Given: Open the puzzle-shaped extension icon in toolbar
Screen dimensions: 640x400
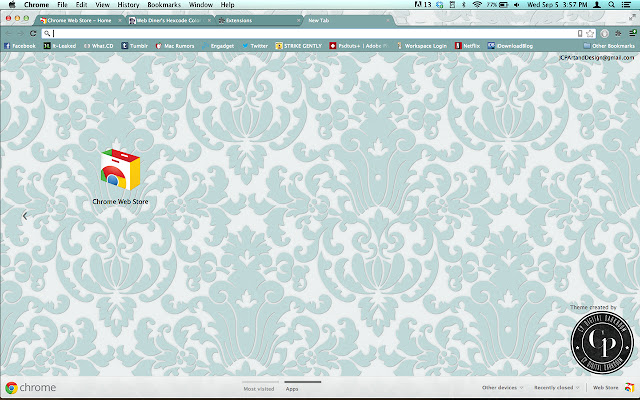Looking at the screenshot, I should pyautogui.click(x=618, y=33).
